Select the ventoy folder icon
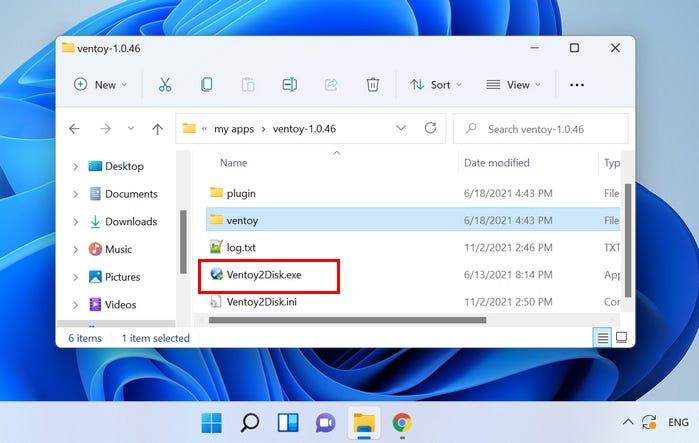This screenshot has width=699, height=443. (x=216, y=219)
